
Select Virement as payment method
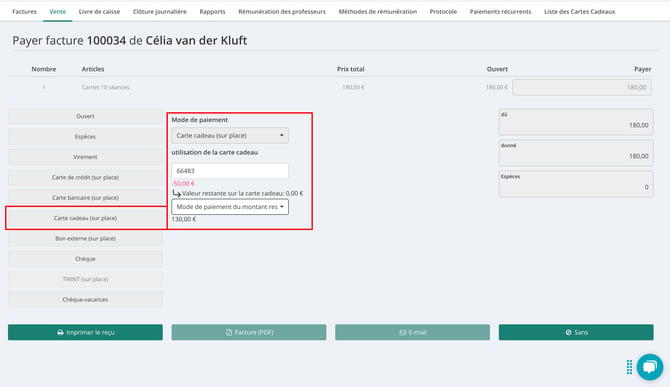85,157
